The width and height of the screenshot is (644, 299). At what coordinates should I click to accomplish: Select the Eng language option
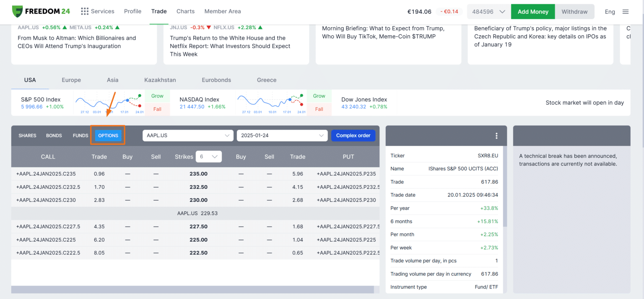pos(610,11)
